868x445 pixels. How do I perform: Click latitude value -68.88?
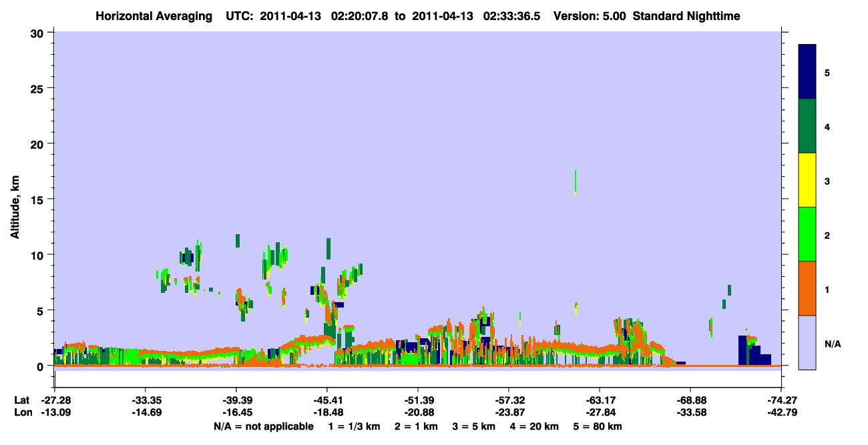(x=690, y=400)
